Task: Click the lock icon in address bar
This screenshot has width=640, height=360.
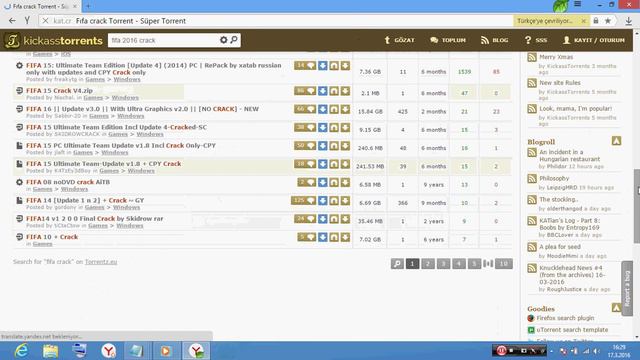Action: pos(596,21)
